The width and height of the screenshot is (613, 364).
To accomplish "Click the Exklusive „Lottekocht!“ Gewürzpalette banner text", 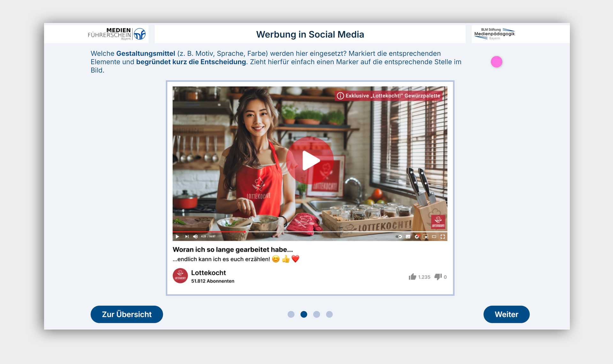I will coord(393,96).
